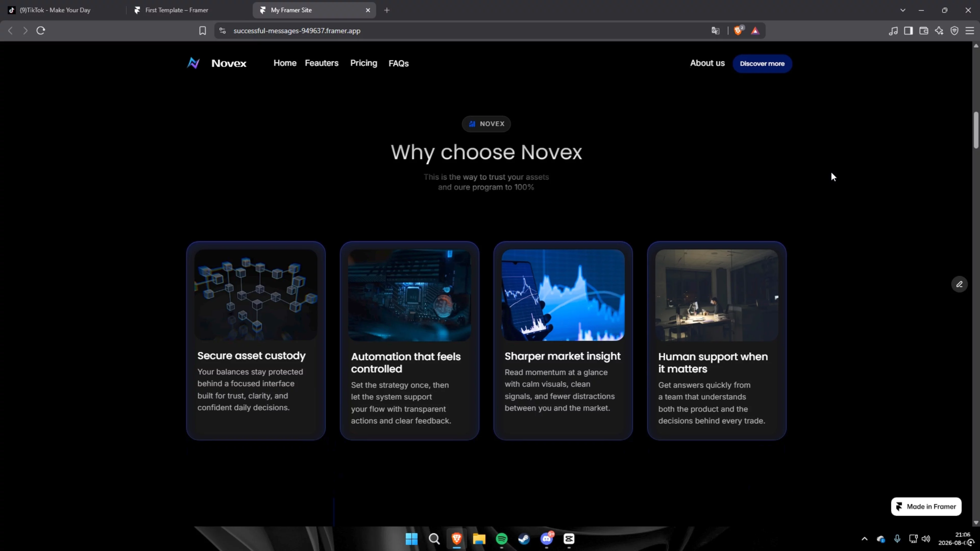
Task: Expand the tab search dropdown chevron
Action: coord(903,10)
